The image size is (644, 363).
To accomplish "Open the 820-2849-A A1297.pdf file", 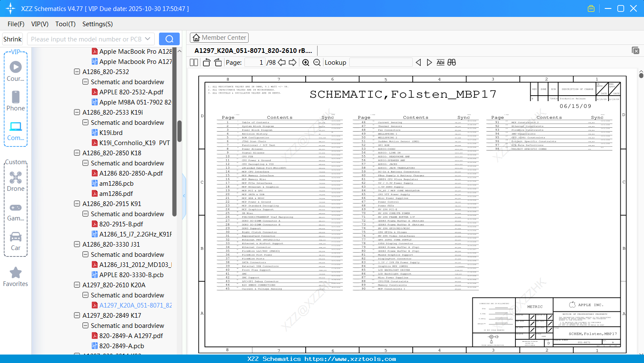I will tap(131, 335).
